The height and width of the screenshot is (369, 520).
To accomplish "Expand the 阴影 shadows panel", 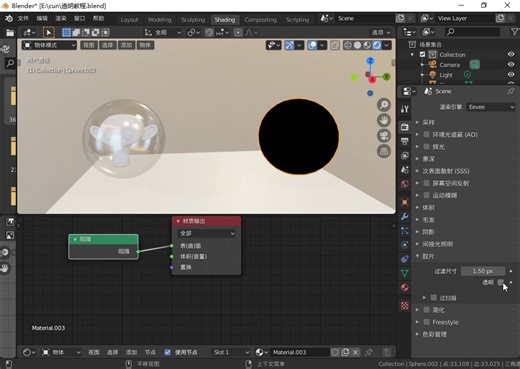I will (428, 232).
